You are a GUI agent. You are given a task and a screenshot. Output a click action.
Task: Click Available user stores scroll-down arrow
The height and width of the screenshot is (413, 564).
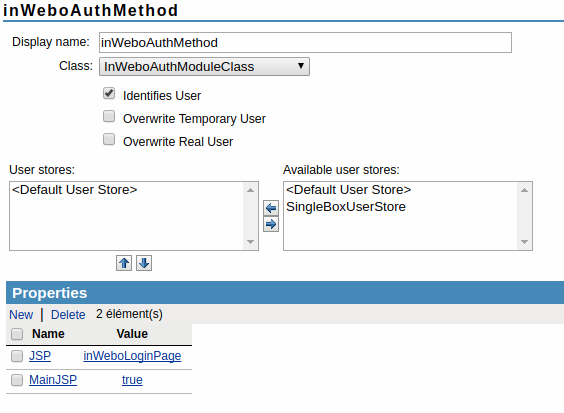524,242
